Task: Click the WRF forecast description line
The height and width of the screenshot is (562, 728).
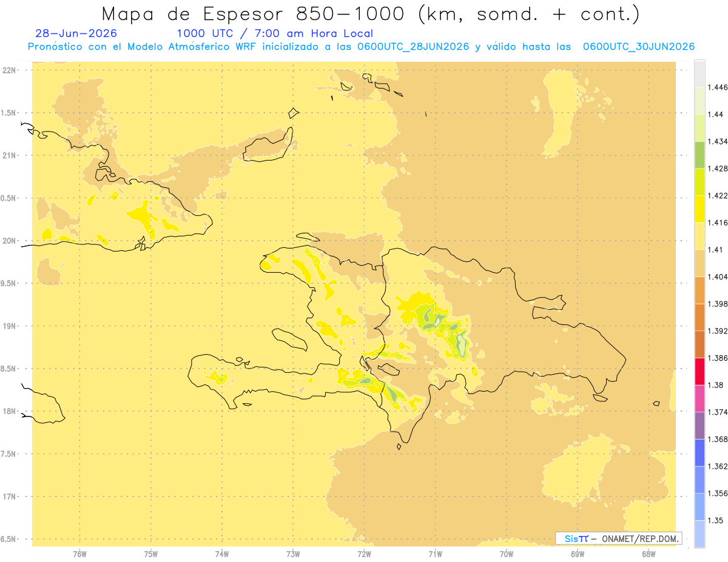Action: click(361, 47)
